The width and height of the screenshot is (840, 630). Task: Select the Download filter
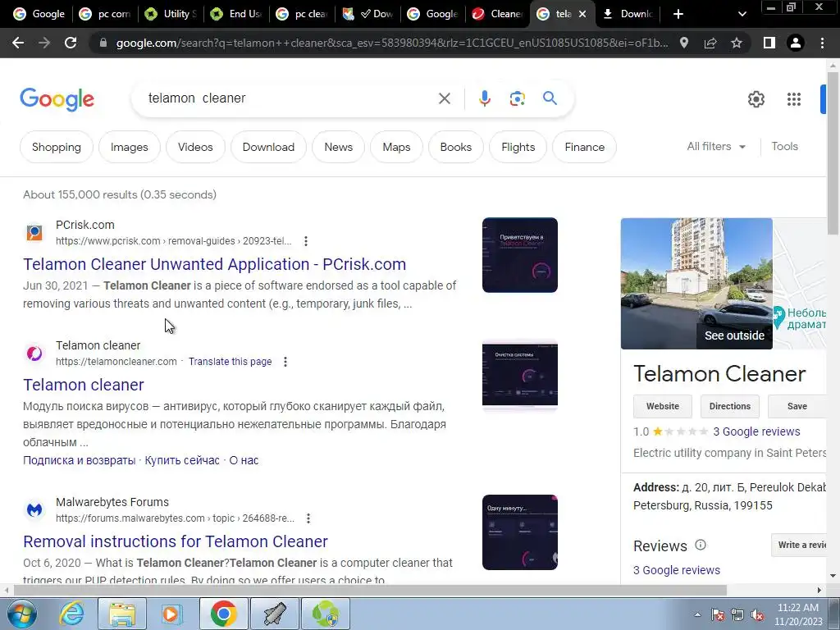tap(268, 147)
